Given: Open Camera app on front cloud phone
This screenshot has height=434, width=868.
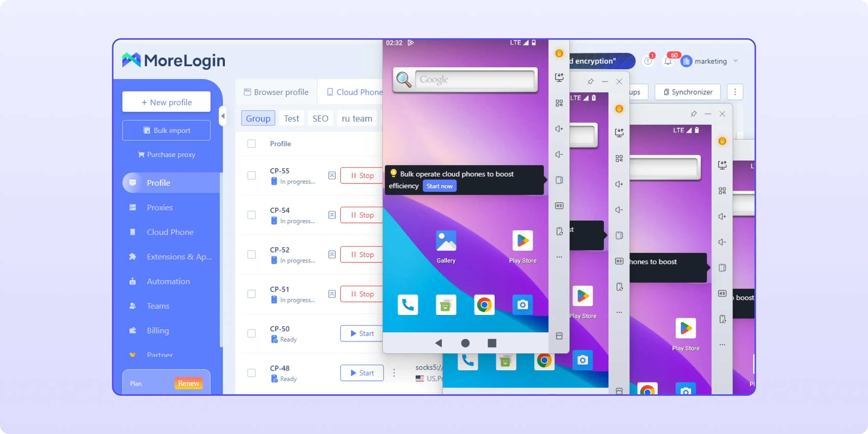Looking at the screenshot, I should [522, 305].
